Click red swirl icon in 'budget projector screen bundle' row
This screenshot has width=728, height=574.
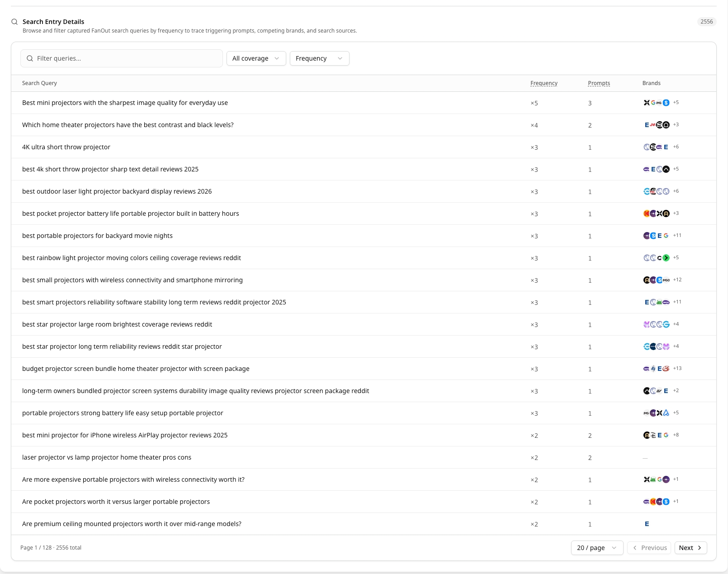(666, 369)
